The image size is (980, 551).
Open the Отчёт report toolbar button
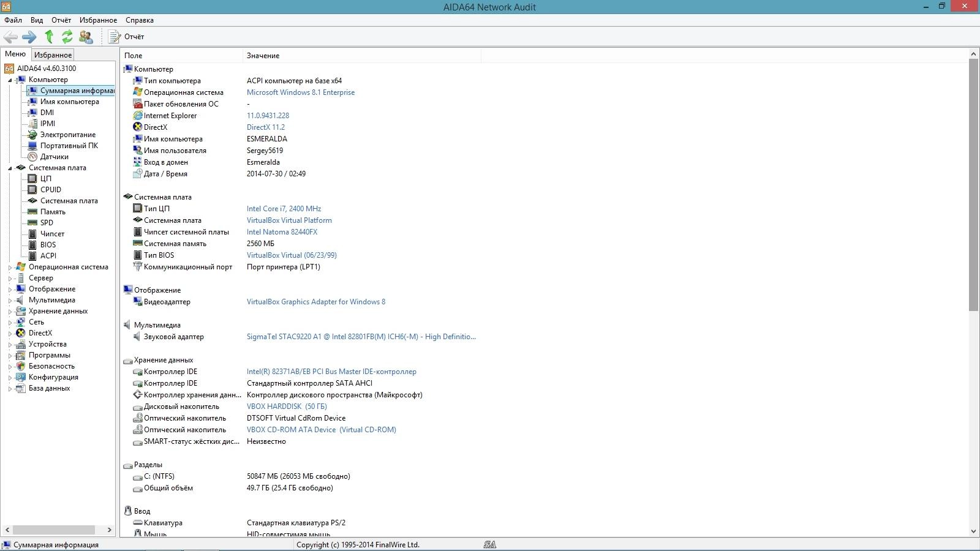click(126, 37)
